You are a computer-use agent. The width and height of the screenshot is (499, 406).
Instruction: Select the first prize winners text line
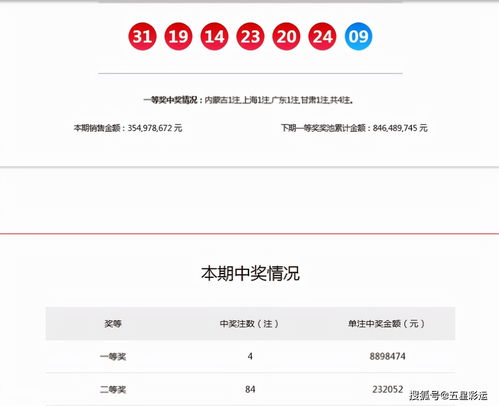(x=248, y=100)
